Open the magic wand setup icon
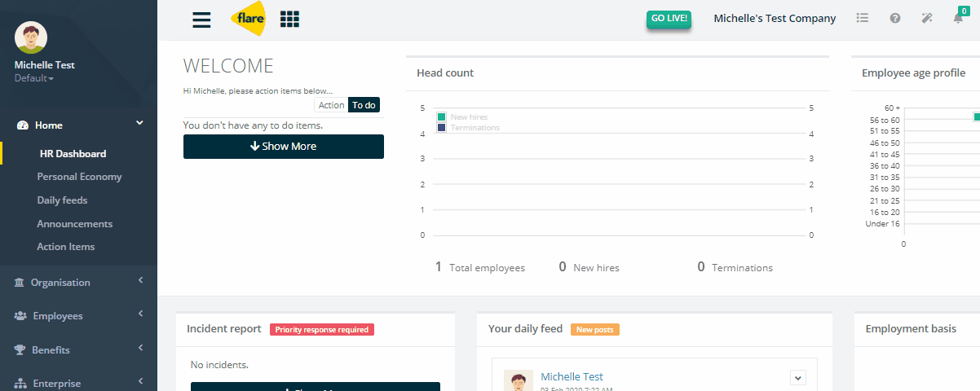The width and height of the screenshot is (980, 391). pos(927,18)
